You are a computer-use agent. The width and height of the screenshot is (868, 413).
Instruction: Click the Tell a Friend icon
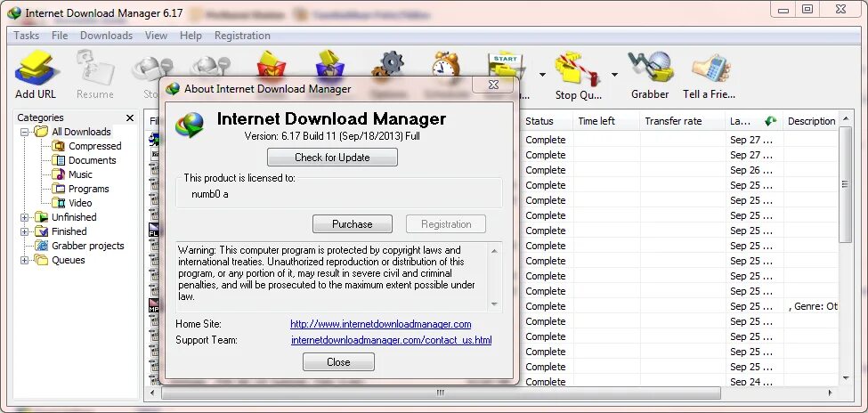click(710, 76)
